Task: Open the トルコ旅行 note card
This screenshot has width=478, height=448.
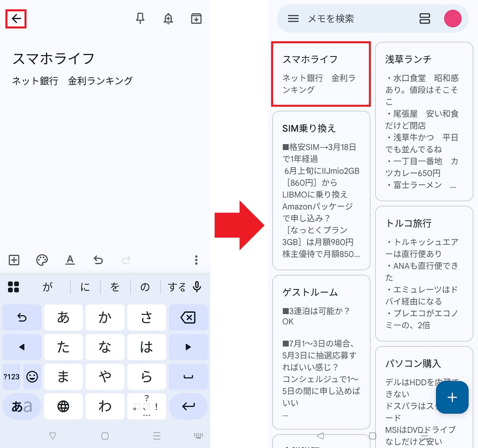Action: click(424, 274)
